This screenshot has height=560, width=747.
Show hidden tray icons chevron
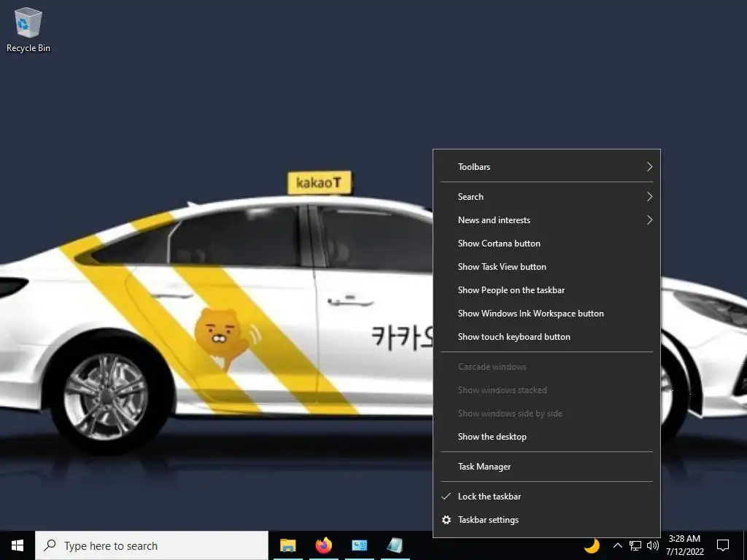[617, 545]
